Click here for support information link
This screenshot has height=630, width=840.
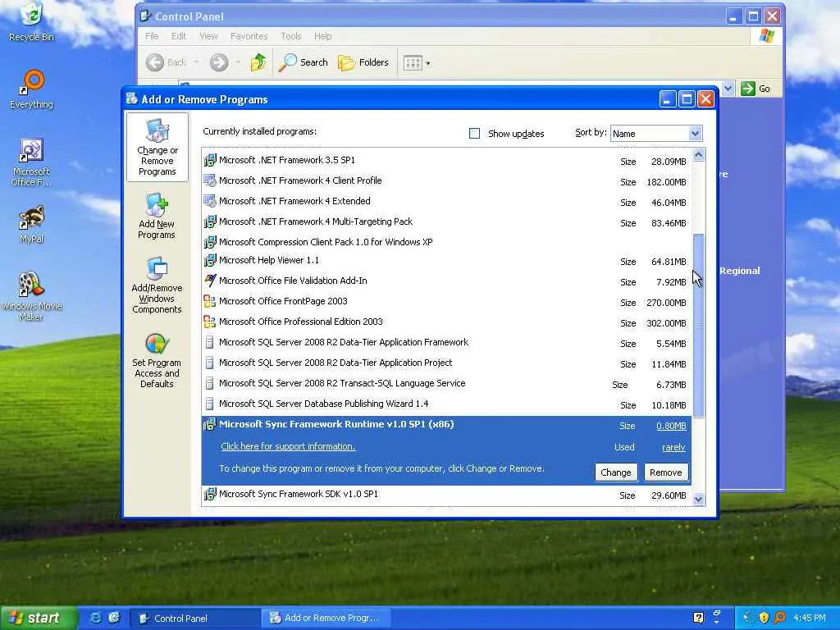pyautogui.click(x=288, y=446)
